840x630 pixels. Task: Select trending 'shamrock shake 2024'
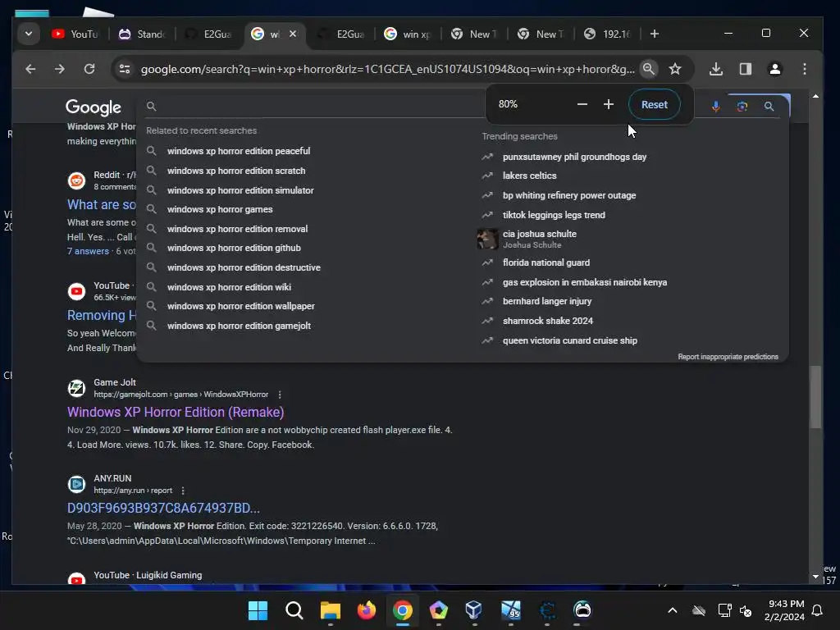[547, 321]
